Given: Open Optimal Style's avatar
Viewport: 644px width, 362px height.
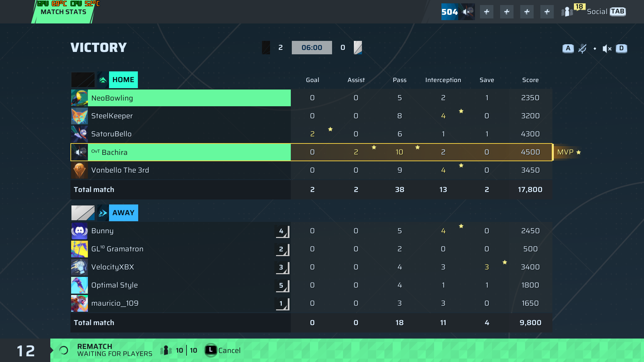Looking at the screenshot, I should click(x=79, y=285).
